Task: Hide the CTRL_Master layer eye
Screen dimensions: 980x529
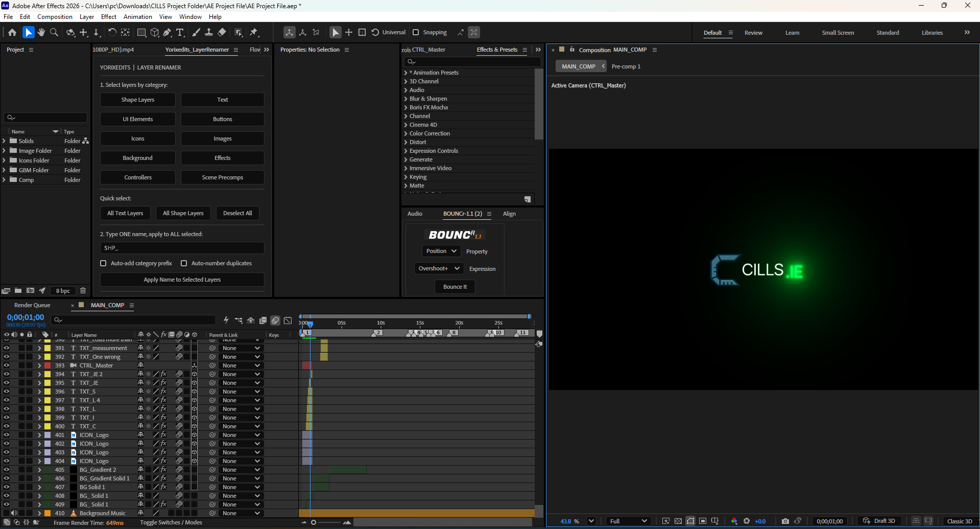Action: [7, 365]
